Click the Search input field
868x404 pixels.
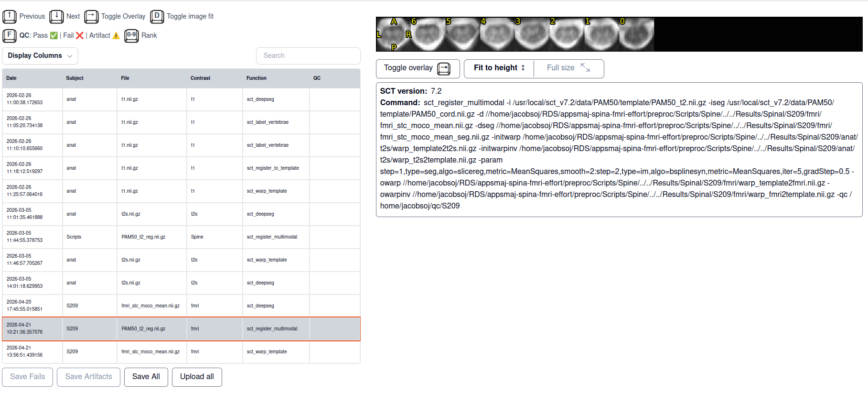tap(308, 56)
